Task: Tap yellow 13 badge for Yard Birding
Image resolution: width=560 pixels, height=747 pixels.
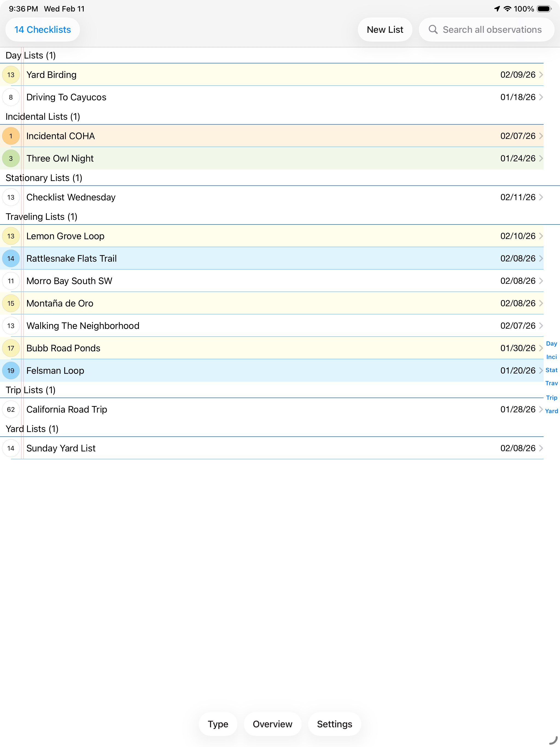Action: pyautogui.click(x=11, y=75)
